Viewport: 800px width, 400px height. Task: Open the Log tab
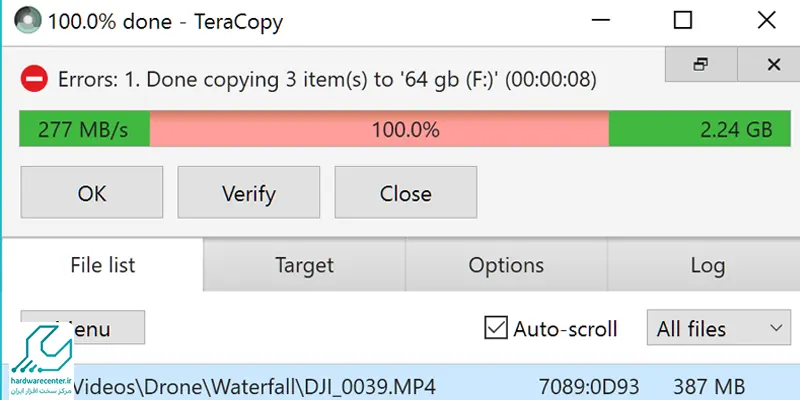coord(707,265)
